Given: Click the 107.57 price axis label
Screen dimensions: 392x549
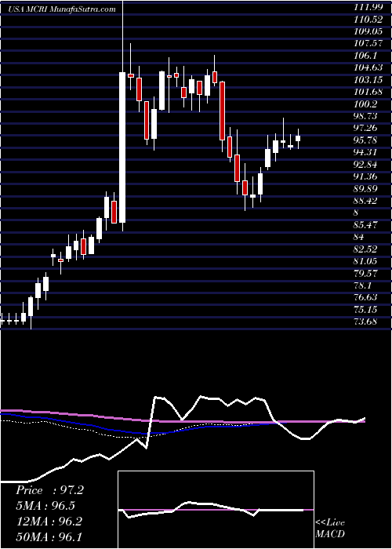Looking at the screenshot, I should click(368, 43).
